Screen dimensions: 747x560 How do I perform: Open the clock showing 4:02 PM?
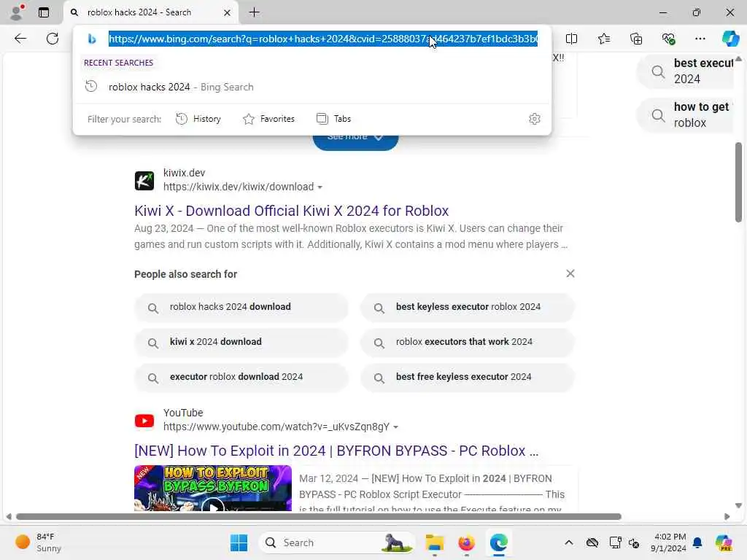coord(669,542)
